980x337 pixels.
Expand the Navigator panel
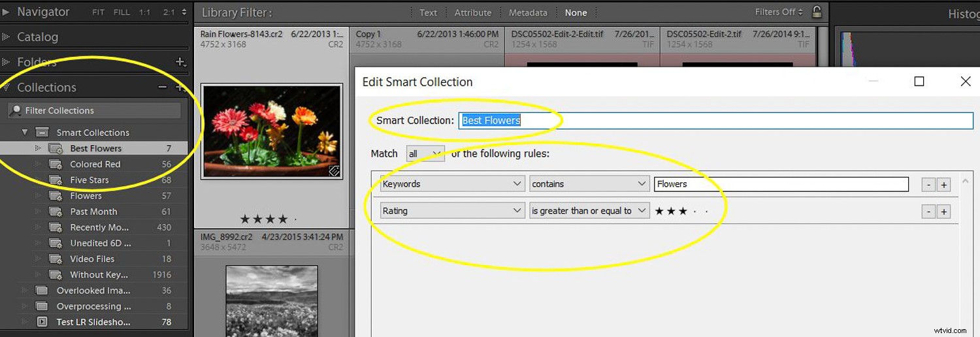coord(6,12)
